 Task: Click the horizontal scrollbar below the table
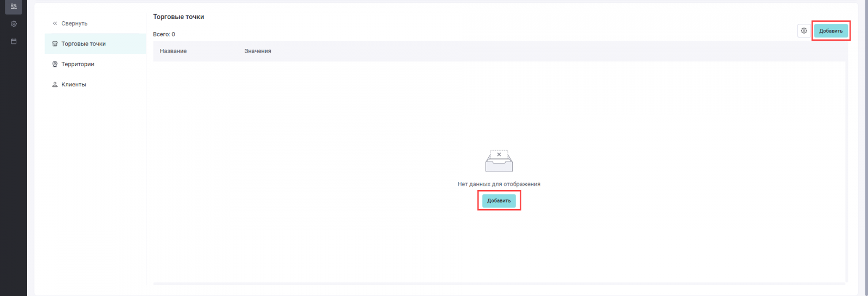click(x=499, y=284)
